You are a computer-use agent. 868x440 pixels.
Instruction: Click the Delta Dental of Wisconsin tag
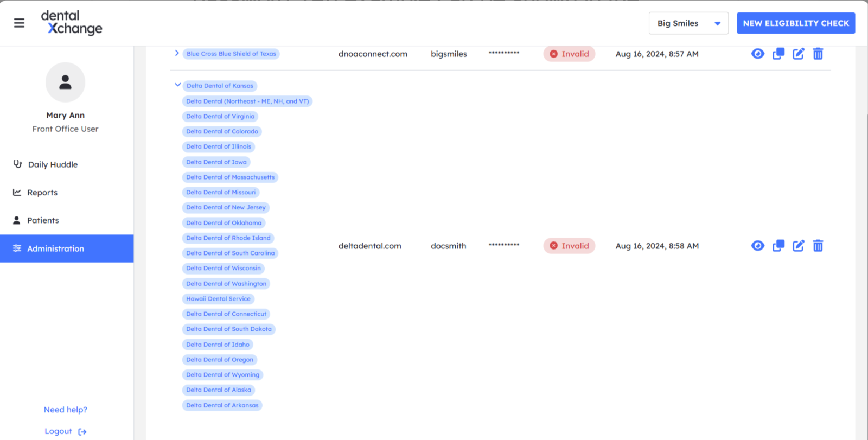pyautogui.click(x=224, y=269)
